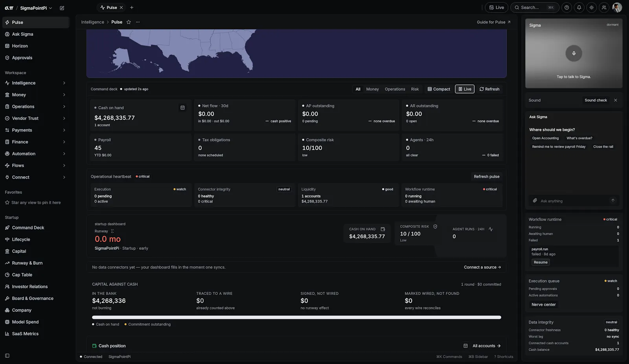Select the Risk filter tab
The width and height of the screenshot is (629, 364).
click(x=415, y=89)
